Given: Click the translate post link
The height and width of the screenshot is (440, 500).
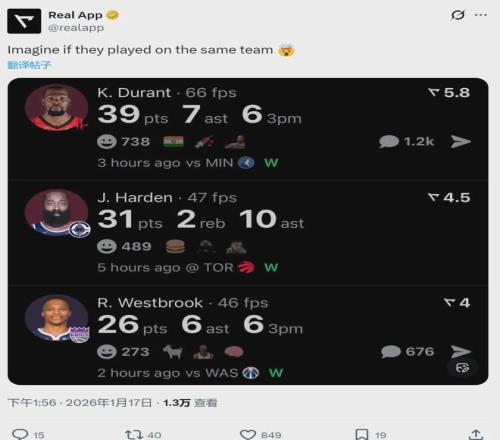Looking at the screenshot, I should click(29, 65).
